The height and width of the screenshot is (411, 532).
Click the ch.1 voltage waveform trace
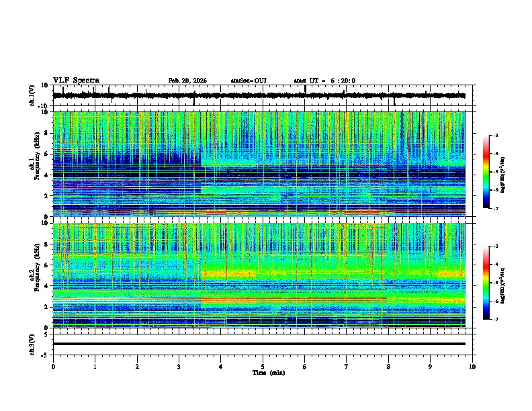(259, 95)
